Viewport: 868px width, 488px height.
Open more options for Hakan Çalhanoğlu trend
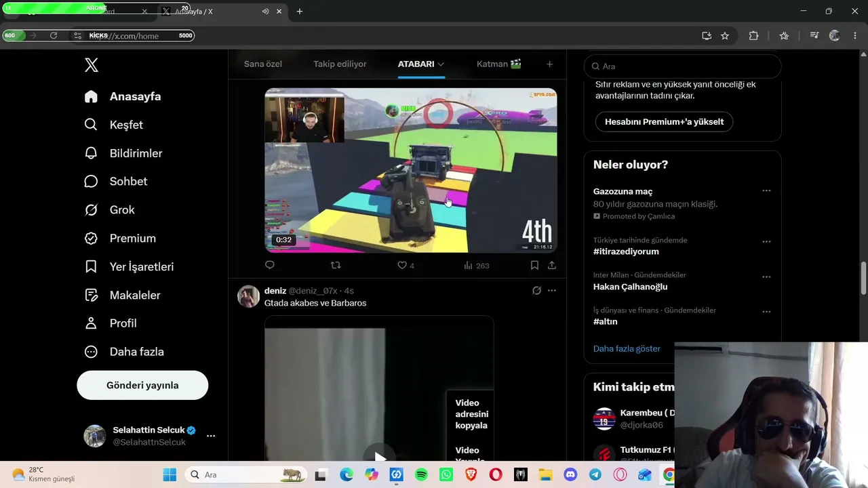766,277
